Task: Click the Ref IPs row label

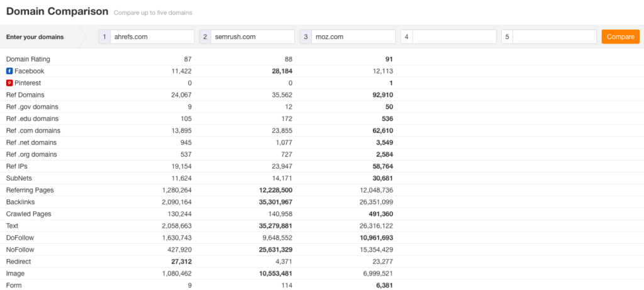Action: [x=17, y=166]
